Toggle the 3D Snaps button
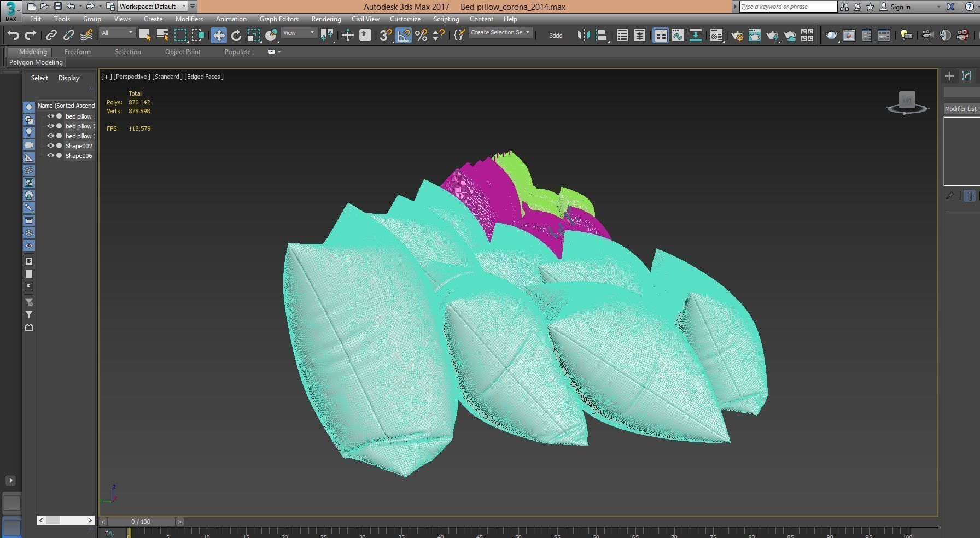The height and width of the screenshot is (538, 980). (386, 36)
